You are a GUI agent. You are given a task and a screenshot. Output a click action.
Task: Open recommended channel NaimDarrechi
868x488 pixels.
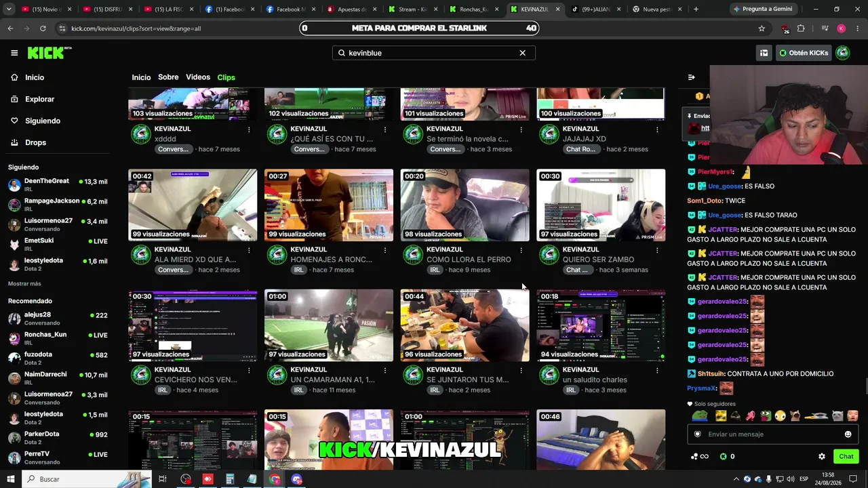[58, 378]
